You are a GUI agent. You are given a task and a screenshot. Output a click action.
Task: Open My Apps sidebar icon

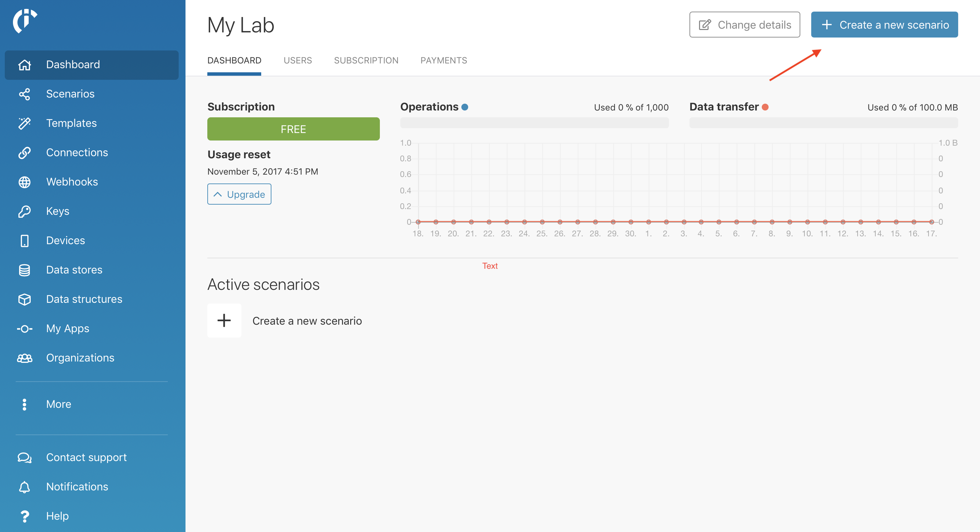[24, 328]
